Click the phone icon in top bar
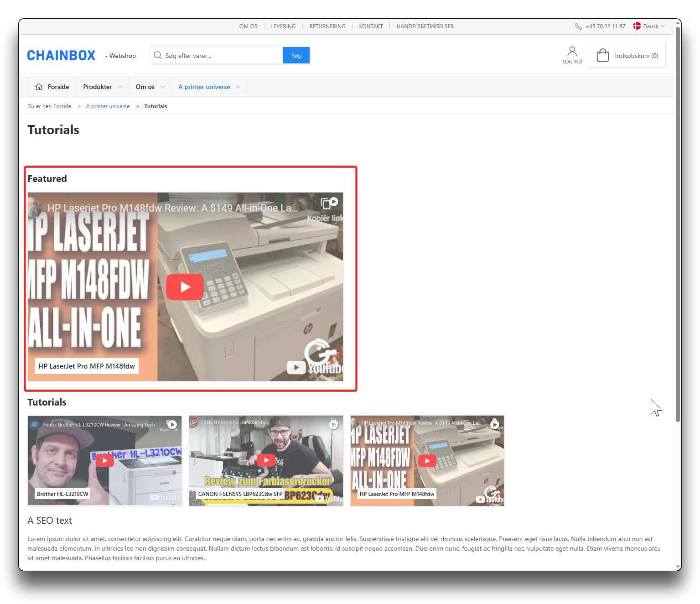The width and height of the screenshot is (700, 604). [x=578, y=26]
